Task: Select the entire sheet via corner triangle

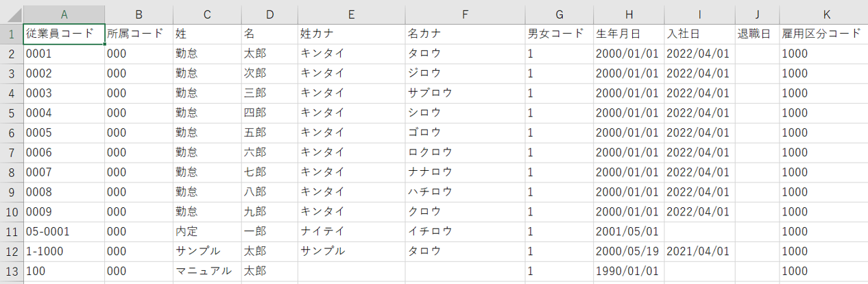Action: pos(12,14)
